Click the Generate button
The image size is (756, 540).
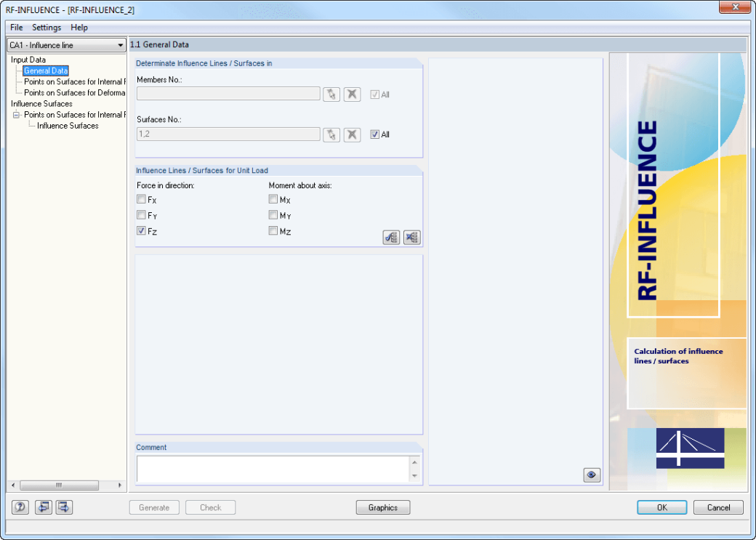[x=154, y=507]
